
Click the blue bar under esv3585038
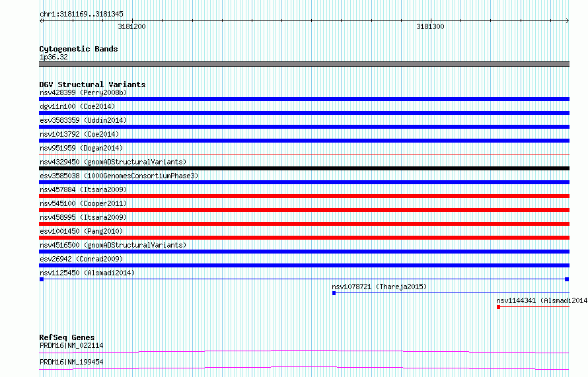point(304,182)
